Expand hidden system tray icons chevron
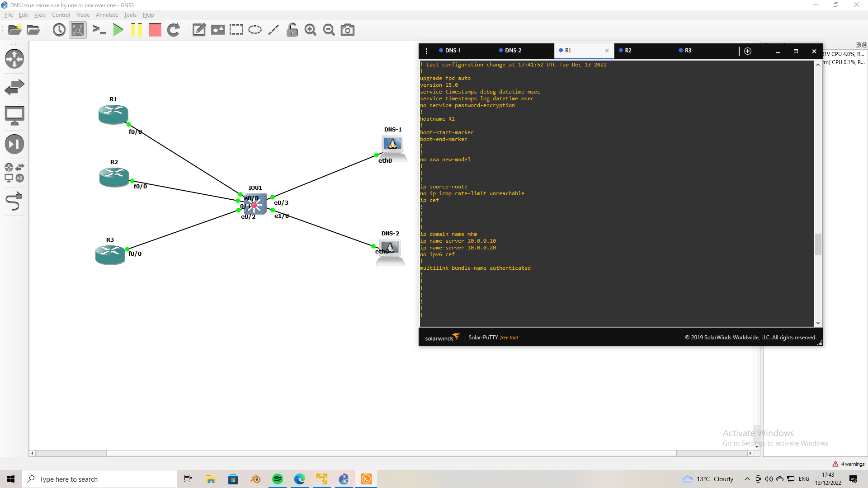 (747, 479)
